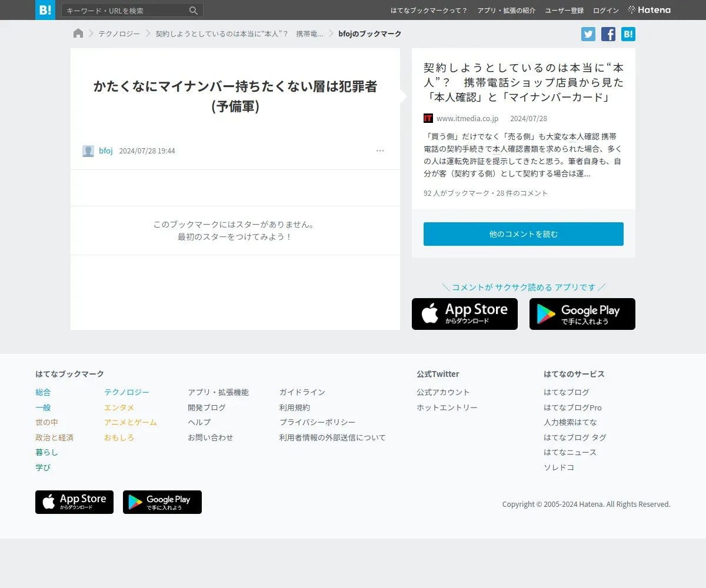
Task: Open テクノロジー breadcrumb link
Action: 119,34
